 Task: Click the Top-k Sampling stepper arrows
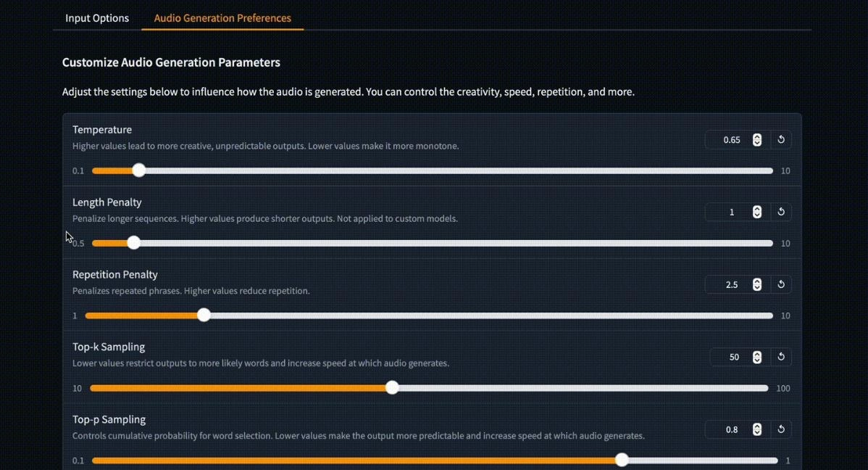click(x=757, y=357)
